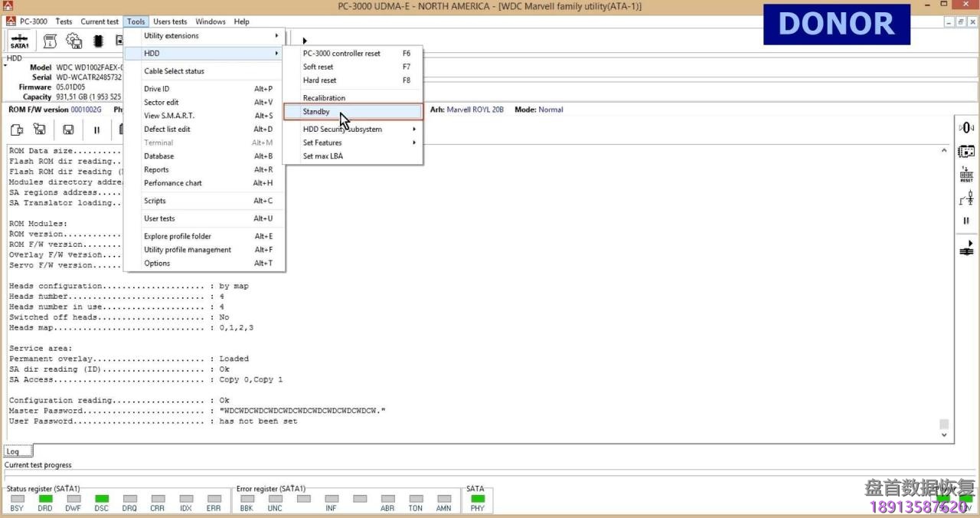Click the chip icon in top toolbar
Screen dimensions: 980x518
[98, 41]
